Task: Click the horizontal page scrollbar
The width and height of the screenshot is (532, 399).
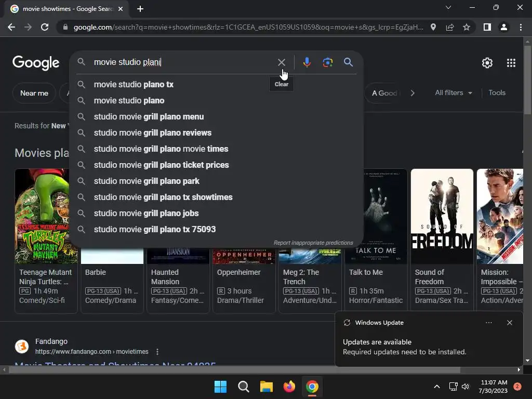Action: tap(234, 370)
